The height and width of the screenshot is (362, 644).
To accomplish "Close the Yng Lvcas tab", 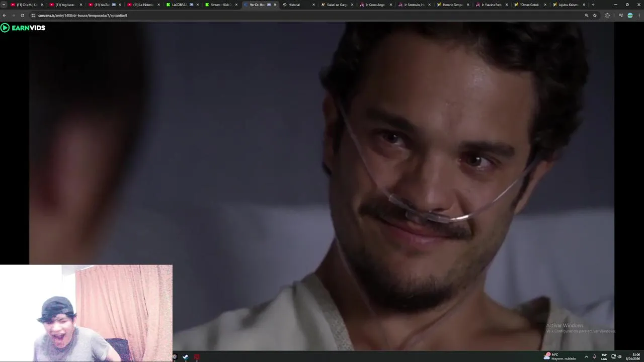I will click(80, 5).
